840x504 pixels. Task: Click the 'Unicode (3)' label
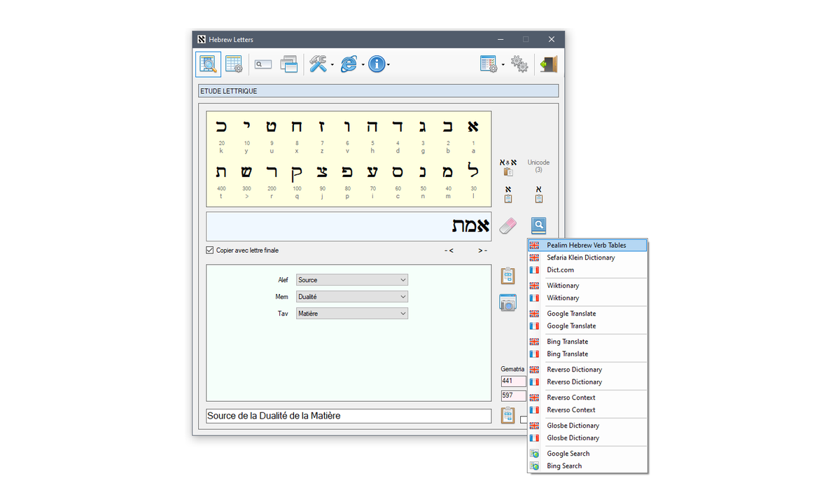click(538, 166)
